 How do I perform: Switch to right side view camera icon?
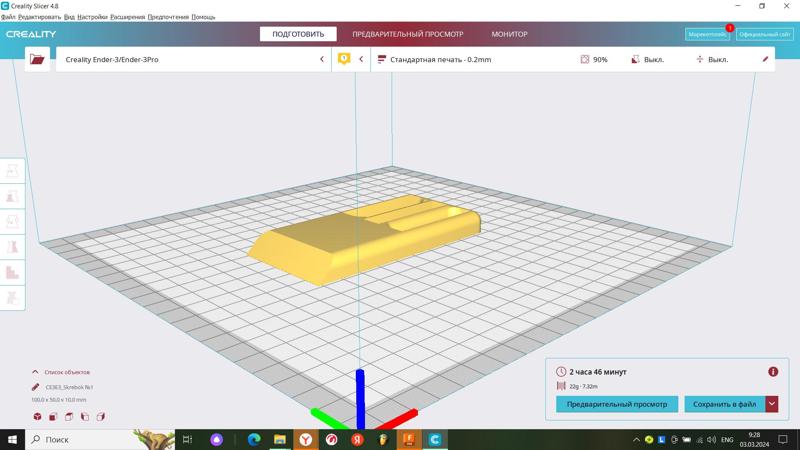point(101,416)
